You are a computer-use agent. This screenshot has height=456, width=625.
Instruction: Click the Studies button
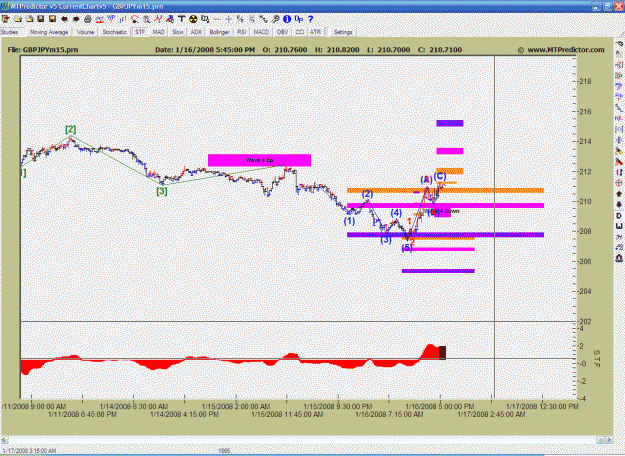(x=10, y=32)
